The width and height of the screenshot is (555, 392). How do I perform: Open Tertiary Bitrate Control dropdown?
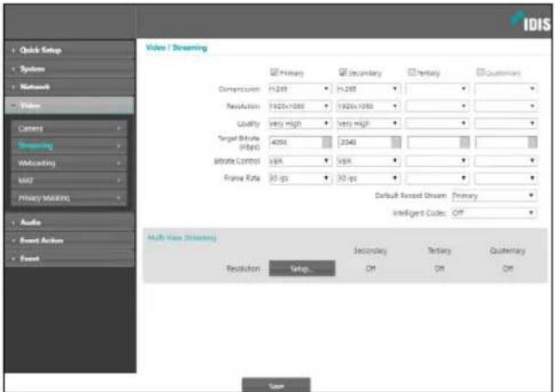pos(437,161)
